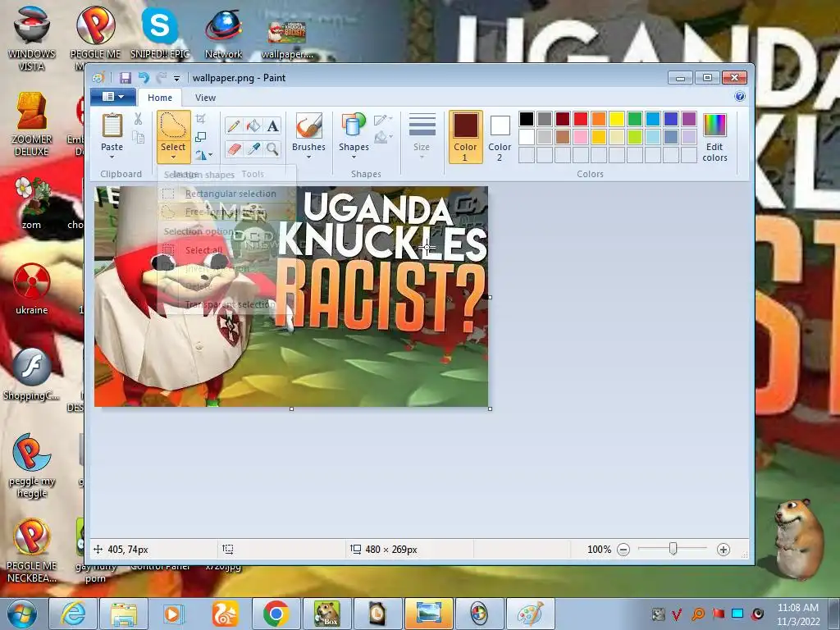
Task: Open Paint Help with the question mark icon
Action: pos(740,97)
